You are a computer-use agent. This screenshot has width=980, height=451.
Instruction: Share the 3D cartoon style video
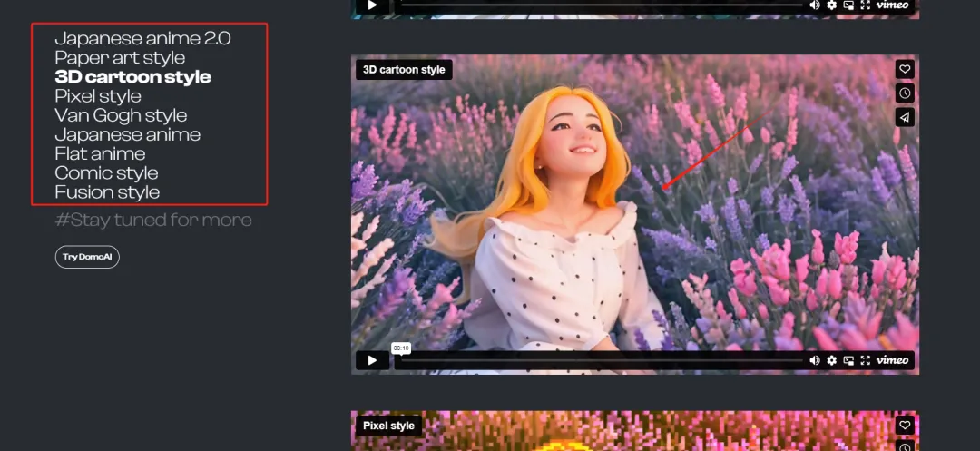tap(904, 117)
